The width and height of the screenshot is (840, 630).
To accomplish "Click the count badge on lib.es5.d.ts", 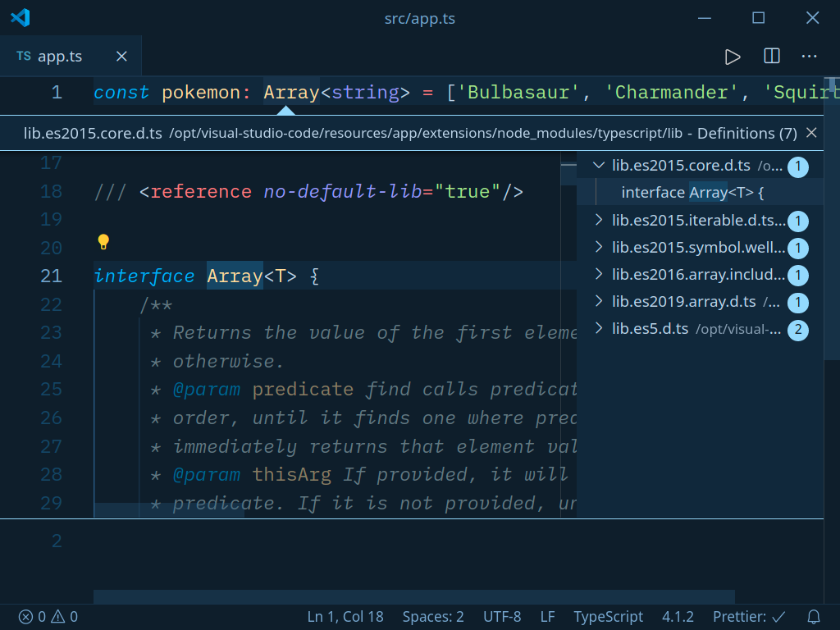I will coord(797,330).
